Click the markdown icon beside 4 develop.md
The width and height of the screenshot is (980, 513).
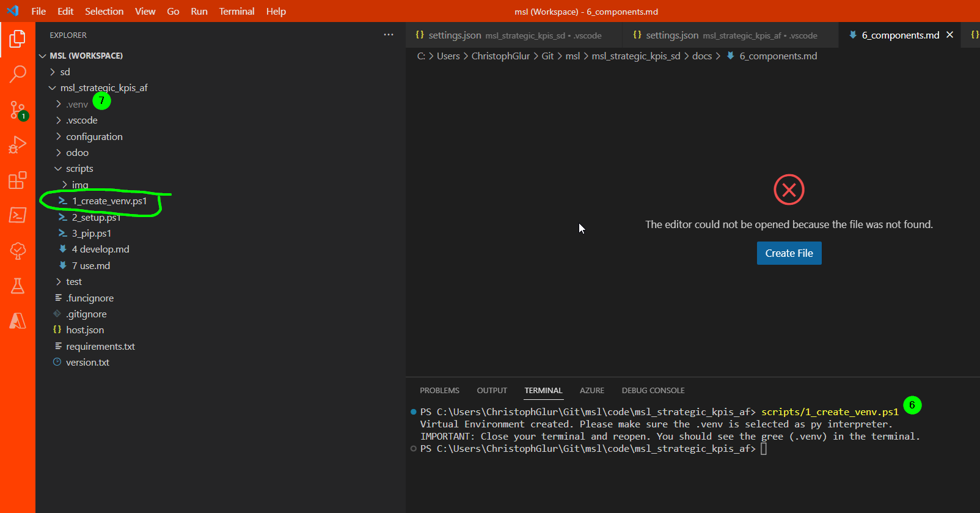coord(62,249)
